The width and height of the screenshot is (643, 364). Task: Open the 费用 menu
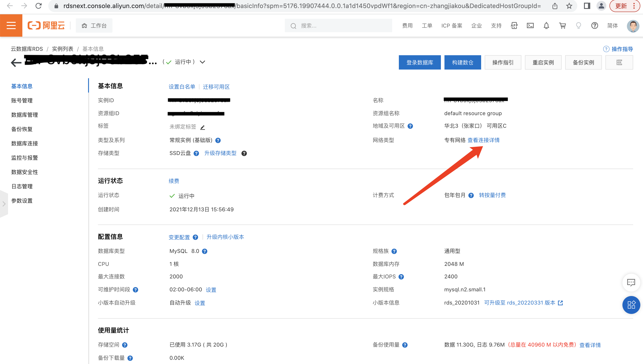pos(407,25)
